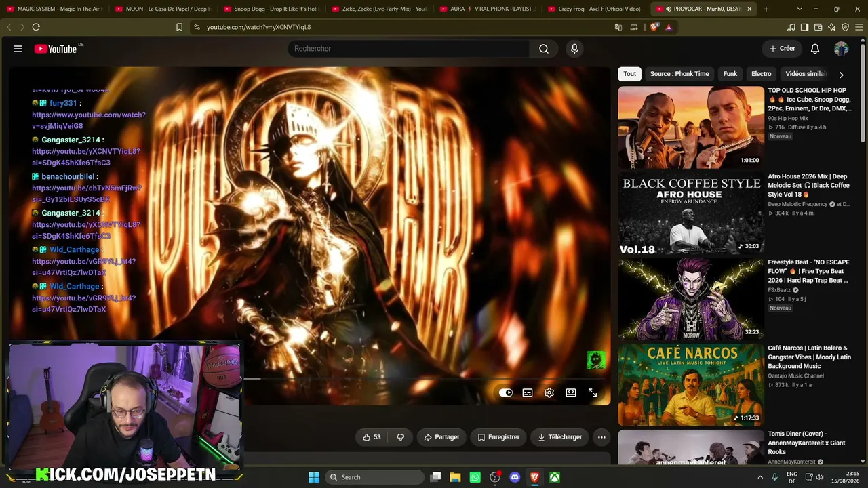This screenshot has height=488, width=868.
Task: Switch the player to theater mode
Action: (571, 393)
